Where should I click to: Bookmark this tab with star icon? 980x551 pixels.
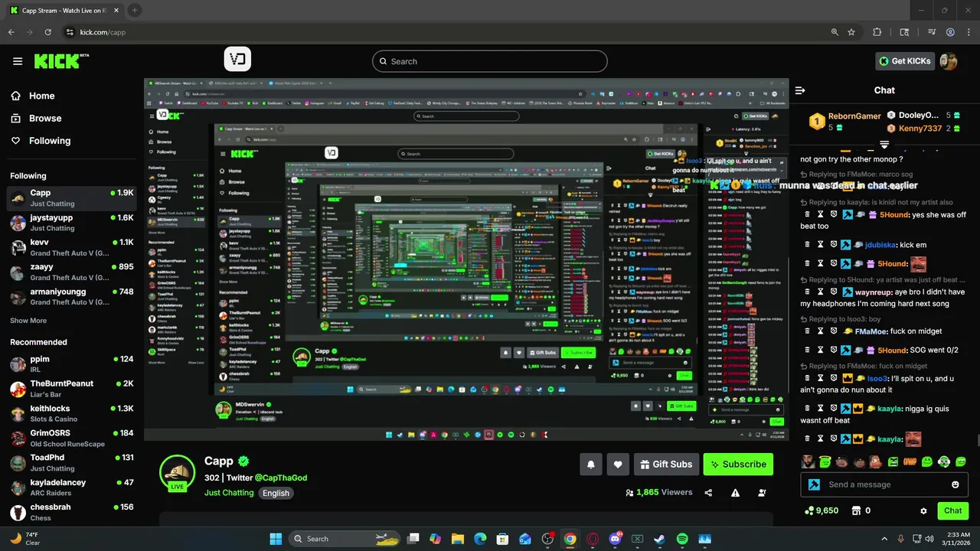click(851, 32)
